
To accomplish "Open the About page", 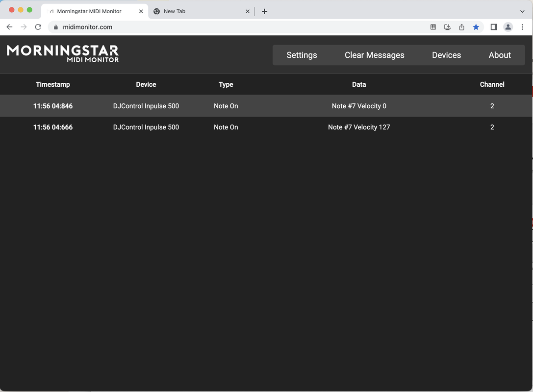I will coord(500,55).
